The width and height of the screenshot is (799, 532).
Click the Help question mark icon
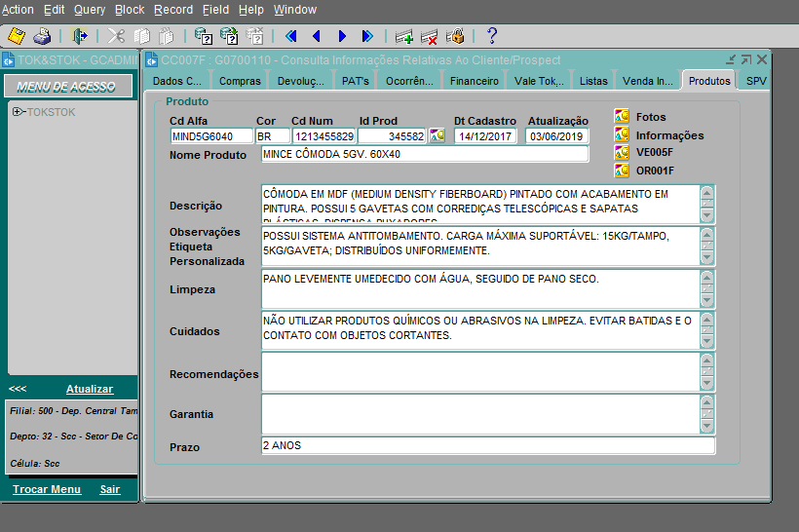click(492, 36)
